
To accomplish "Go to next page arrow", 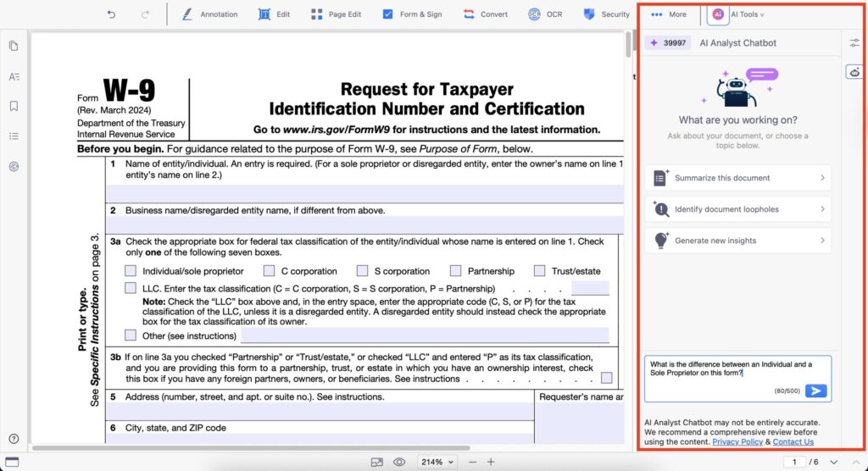I will coord(834,463).
